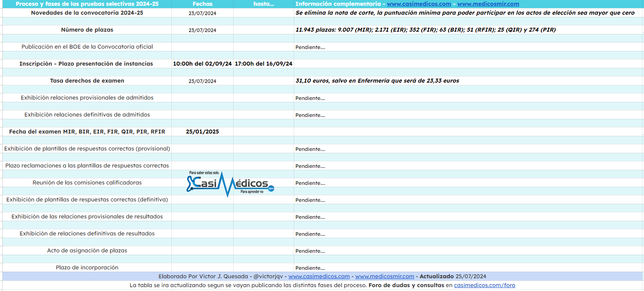Image resolution: width=644 pixels, height=291 pixels.
Task: Select the 'Tasa derechos de examen' cell
Action: 87,81
